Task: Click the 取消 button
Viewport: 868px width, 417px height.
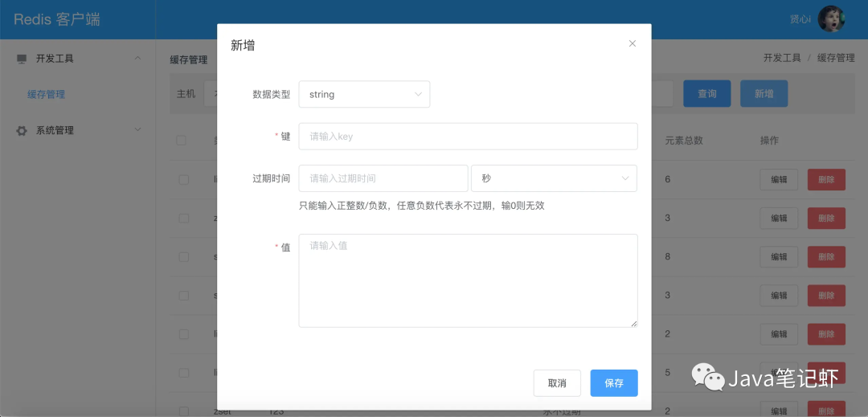Action: pyautogui.click(x=557, y=383)
